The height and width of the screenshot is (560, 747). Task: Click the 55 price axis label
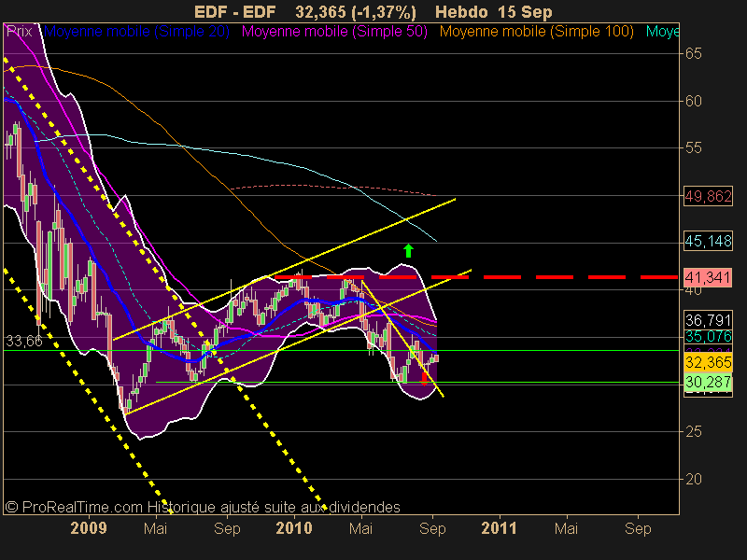(x=694, y=148)
